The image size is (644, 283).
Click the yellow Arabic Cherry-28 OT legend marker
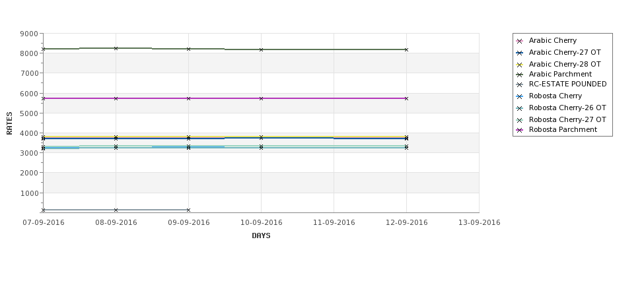coord(520,65)
